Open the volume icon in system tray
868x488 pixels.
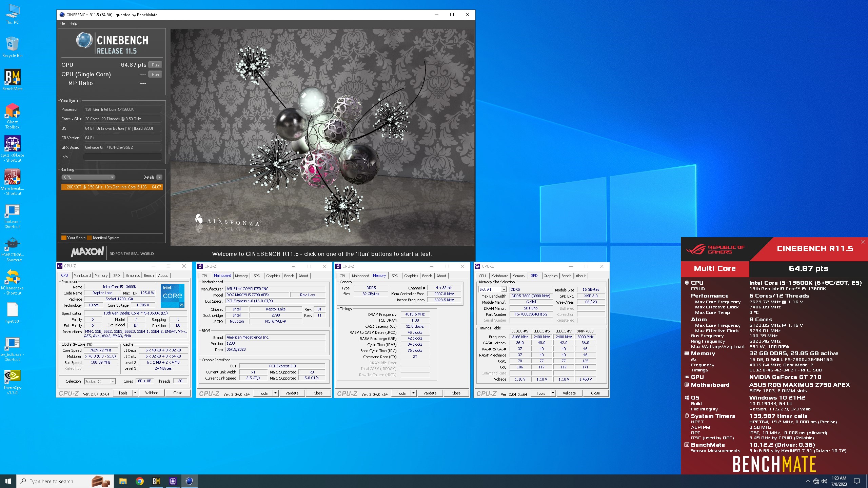coord(824,481)
